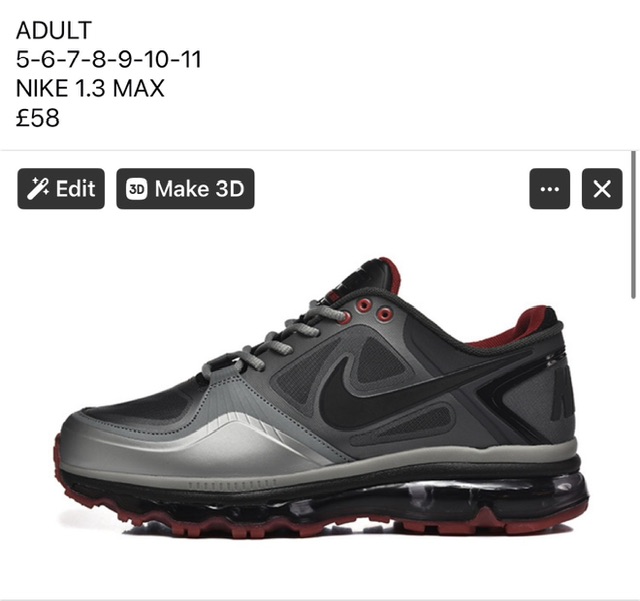Image resolution: width=640 pixels, height=601 pixels.
Task: Click the vertical scrollbar thumb at right
Action: tap(633, 225)
